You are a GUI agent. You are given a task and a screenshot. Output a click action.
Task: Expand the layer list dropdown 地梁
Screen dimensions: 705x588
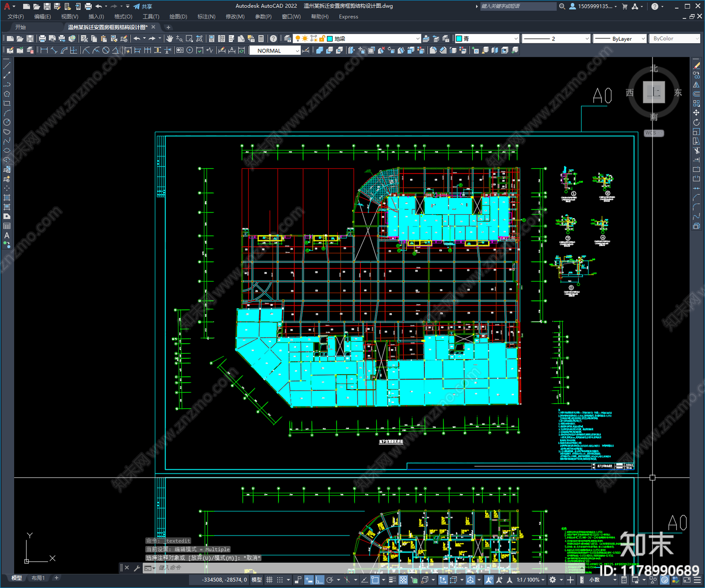[418, 39]
